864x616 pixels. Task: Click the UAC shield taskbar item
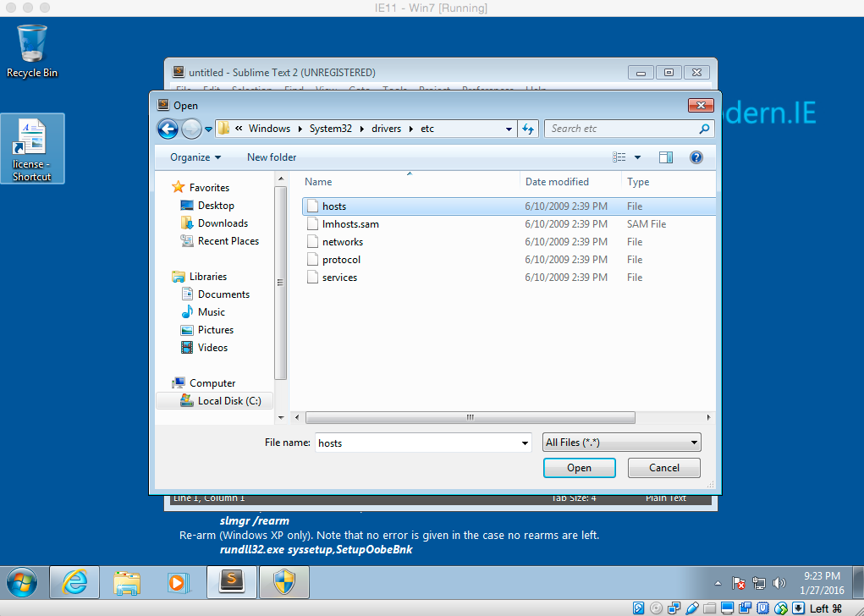pos(284,582)
